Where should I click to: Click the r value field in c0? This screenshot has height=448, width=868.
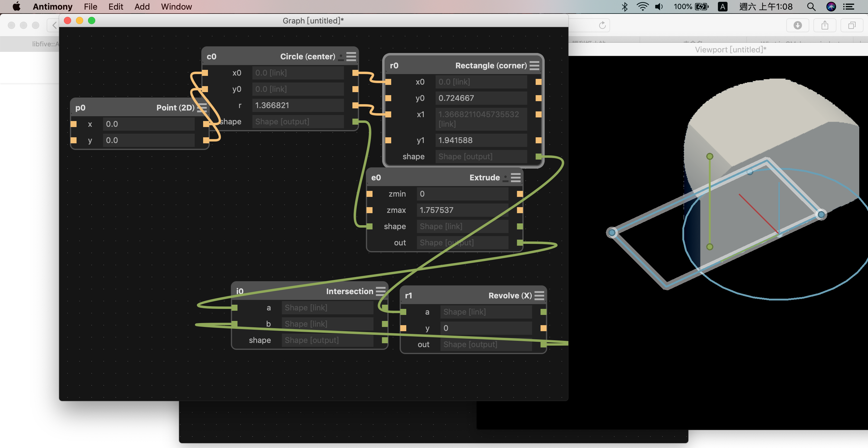pyautogui.click(x=297, y=105)
